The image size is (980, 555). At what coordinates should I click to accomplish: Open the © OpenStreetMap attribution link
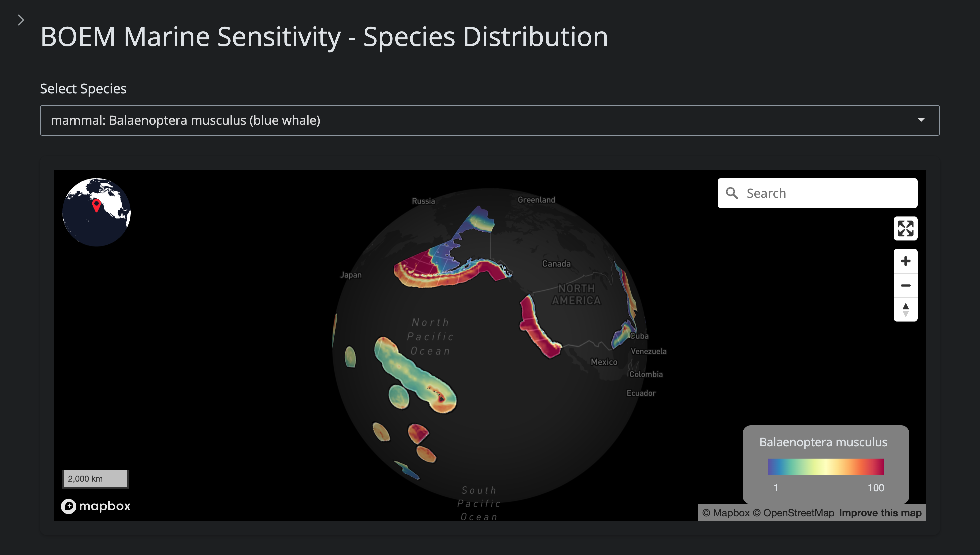click(793, 513)
